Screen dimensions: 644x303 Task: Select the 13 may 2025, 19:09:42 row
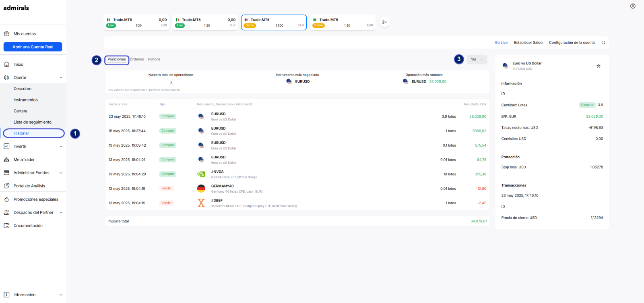tap(297, 145)
